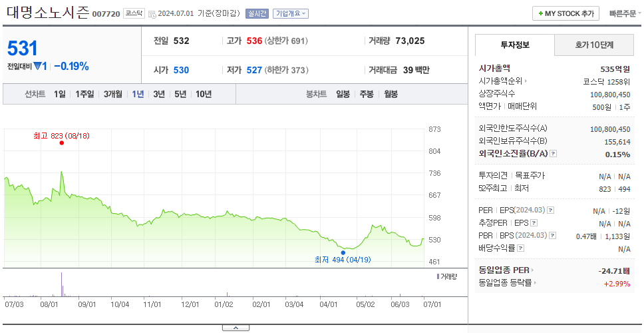
Task: Open the 기업개요 dropdown
Action: click(291, 13)
